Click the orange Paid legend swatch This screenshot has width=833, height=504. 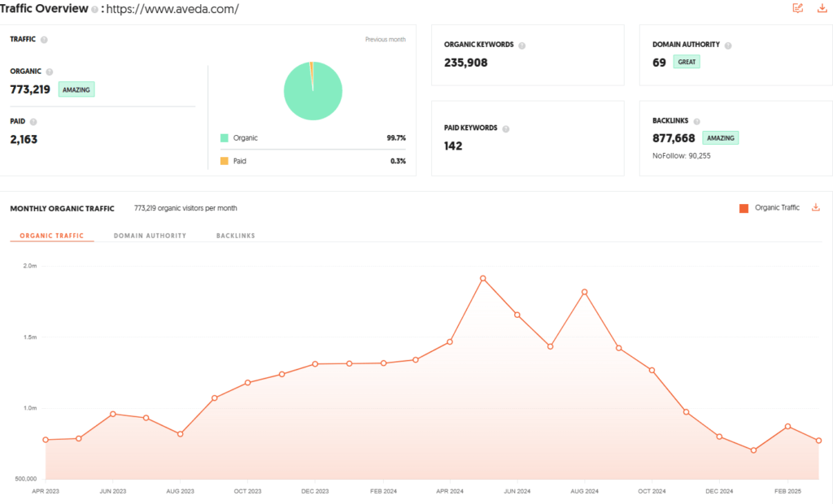click(x=225, y=161)
